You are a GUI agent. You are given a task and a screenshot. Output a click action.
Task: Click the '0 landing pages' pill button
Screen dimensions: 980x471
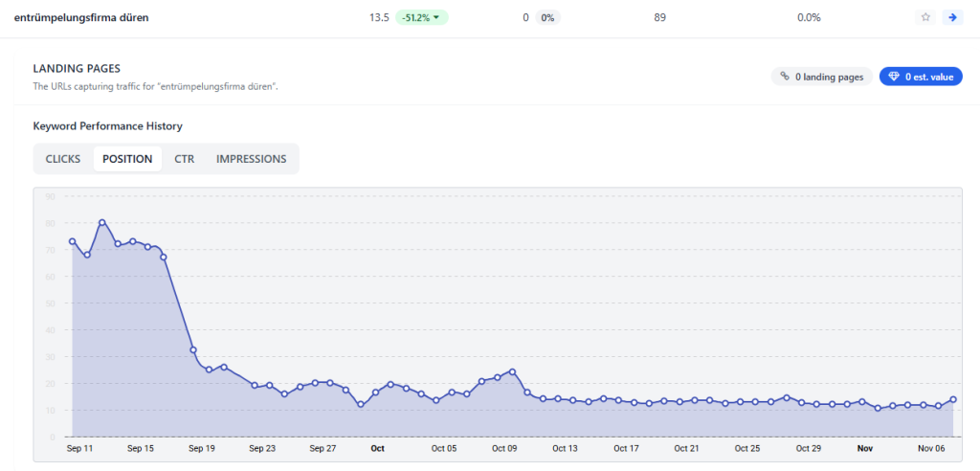(821, 77)
